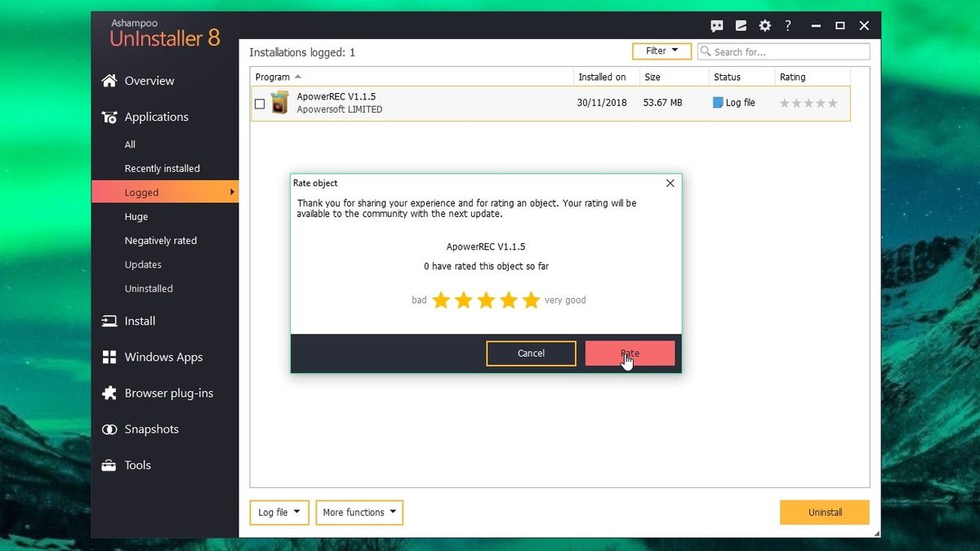This screenshot has height=551, width=980.
Task: Click Cancel in Rate object dialog
Action: point(531,353)
